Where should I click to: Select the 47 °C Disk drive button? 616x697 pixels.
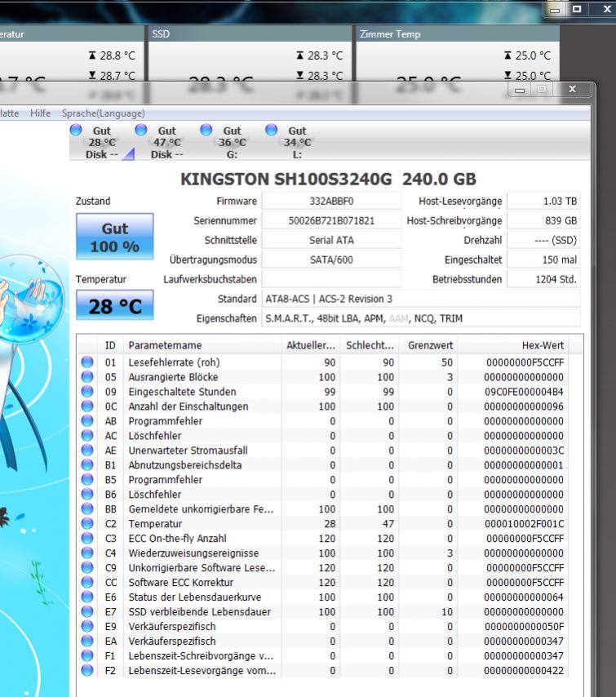point(166,142)
